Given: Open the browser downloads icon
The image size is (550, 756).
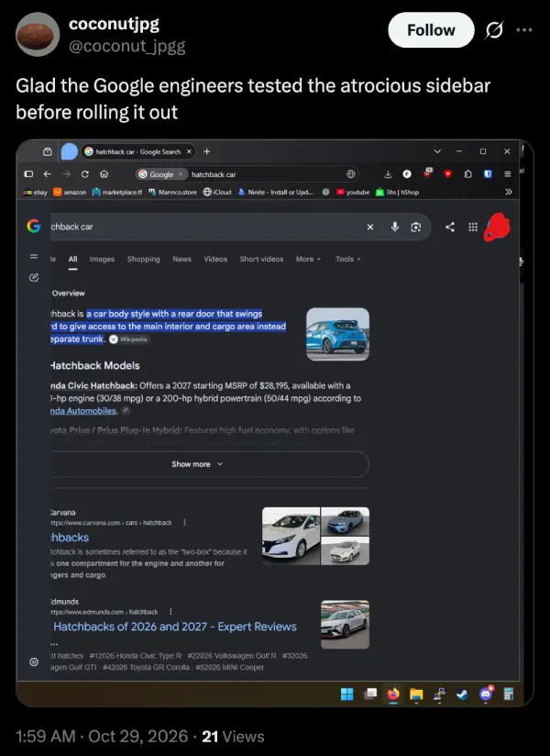Looking at the screenshot, I should point(388,174).
